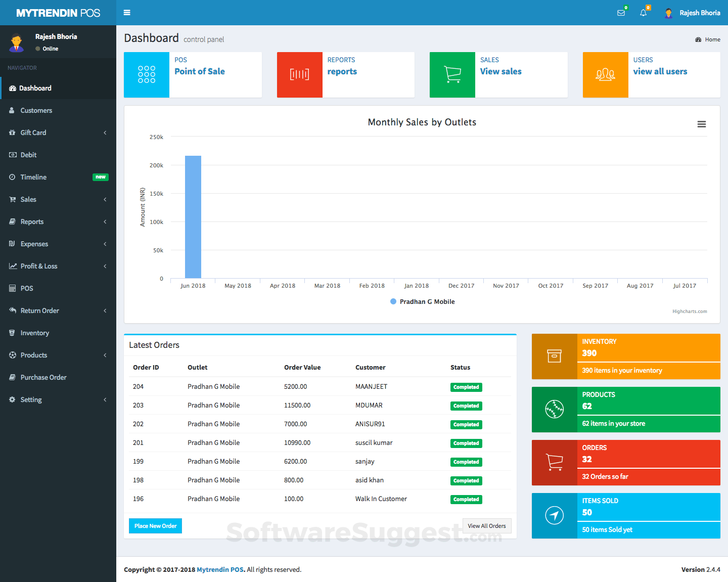Click the orange users group icon
Viewport: 728px width, 582px height.
click(x=605, y=75)
